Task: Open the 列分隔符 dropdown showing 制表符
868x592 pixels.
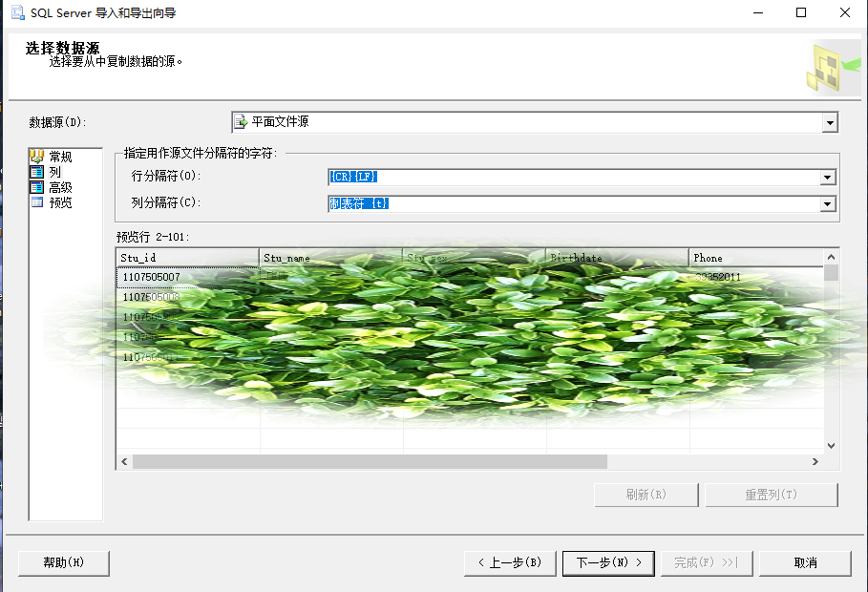Action: point(827,202)
